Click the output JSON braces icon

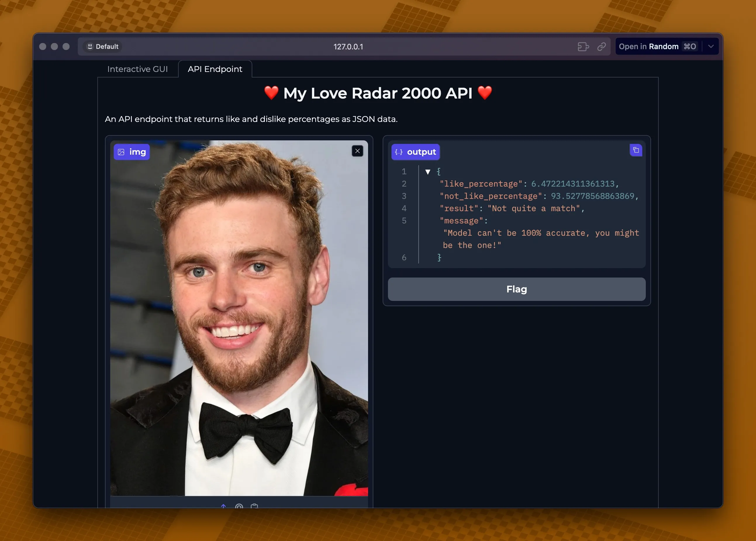click(x=399, y=152)
